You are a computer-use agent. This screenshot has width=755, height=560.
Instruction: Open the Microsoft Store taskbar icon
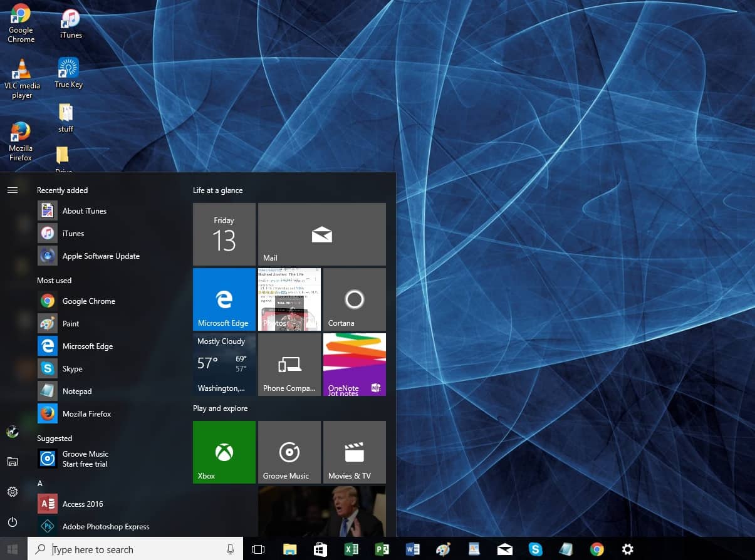point(320,549)
